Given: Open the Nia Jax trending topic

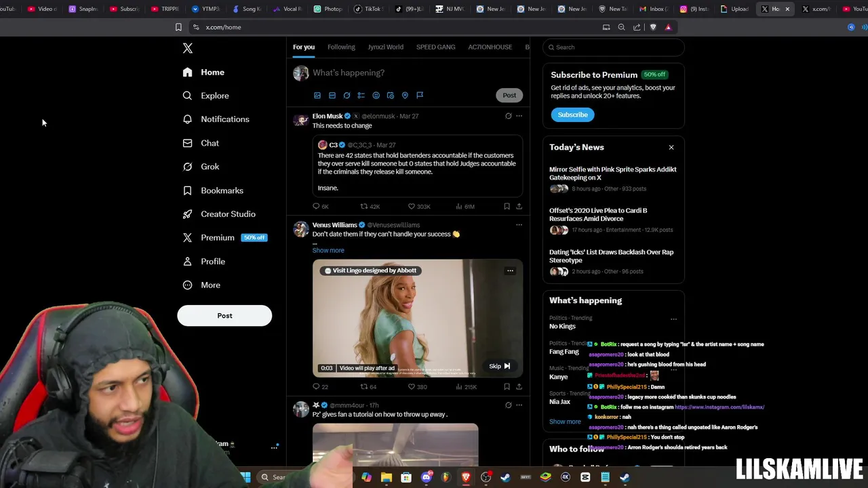Looking at the screenshot, I should [559, 402].
